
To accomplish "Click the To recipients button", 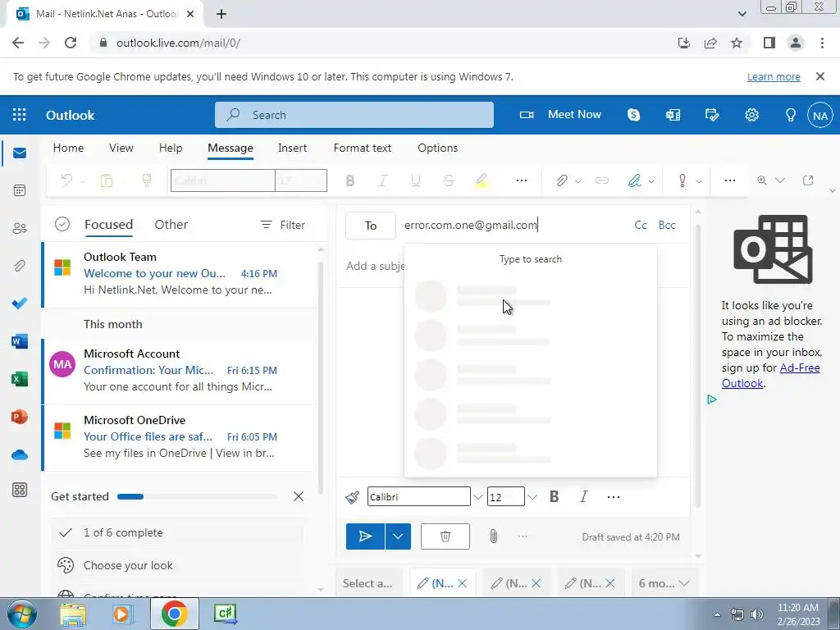I will (371, 226).
